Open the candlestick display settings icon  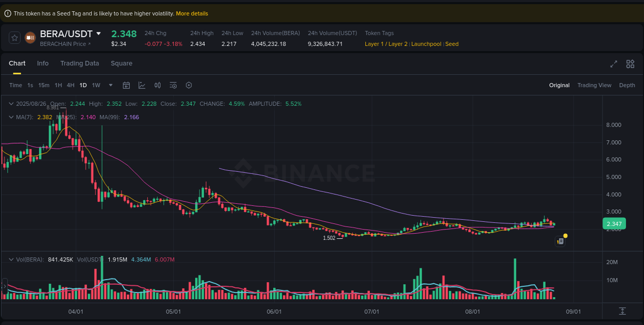coord(158,85)
